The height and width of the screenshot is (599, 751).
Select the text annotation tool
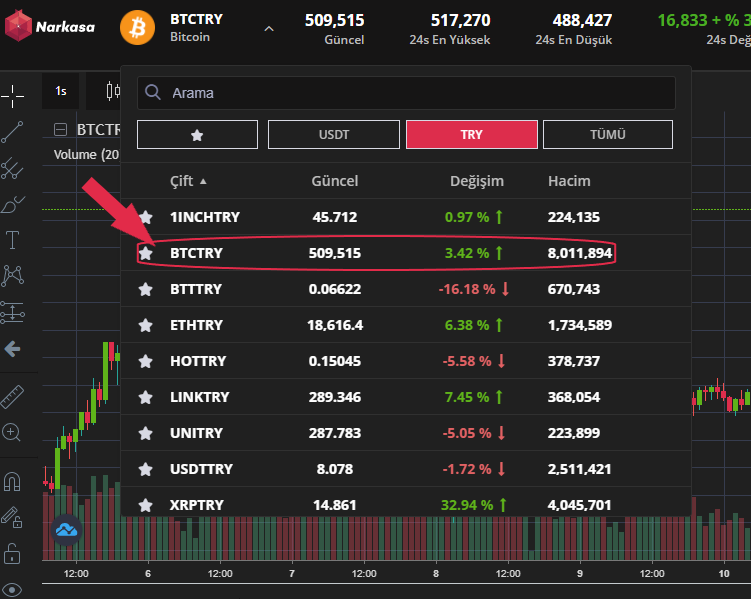pyautogui.click(x=12, y=240)
